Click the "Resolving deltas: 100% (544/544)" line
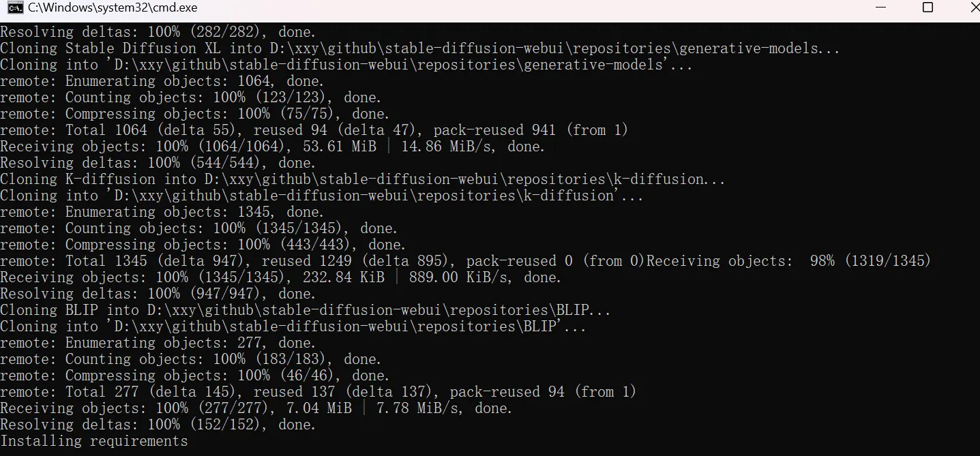Image resolution: width=980 pixels, height=456 pixels. (x=158, y=163)
